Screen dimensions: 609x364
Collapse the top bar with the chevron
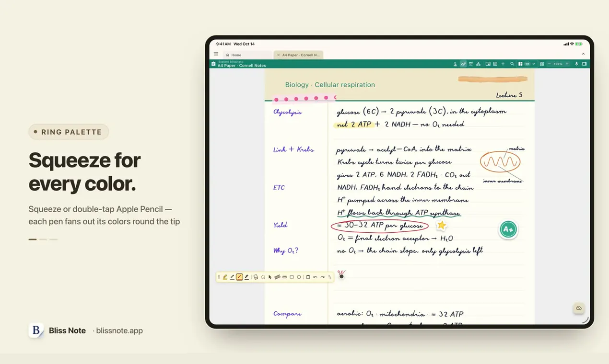tap(583, 54)
